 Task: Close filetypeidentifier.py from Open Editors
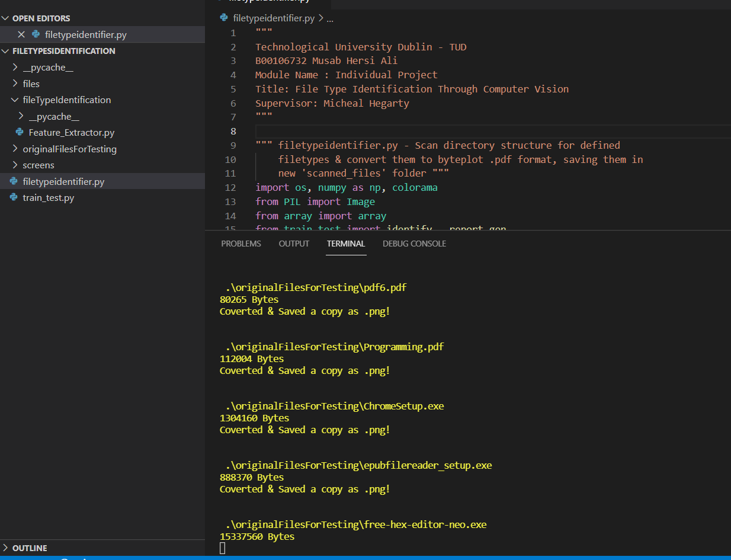tap(21, 34)
